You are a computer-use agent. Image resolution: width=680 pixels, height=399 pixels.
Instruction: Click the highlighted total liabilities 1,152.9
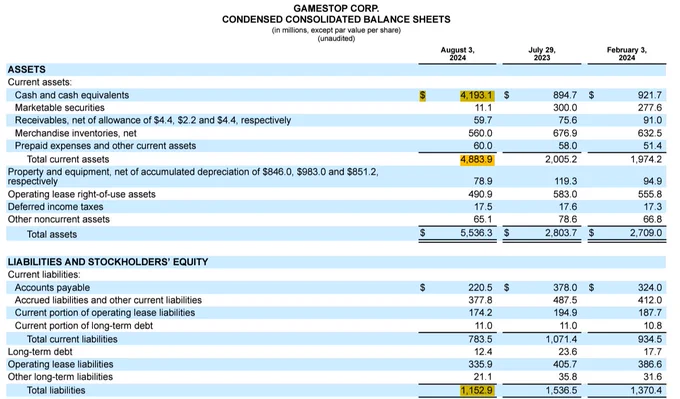click(477, 390)
